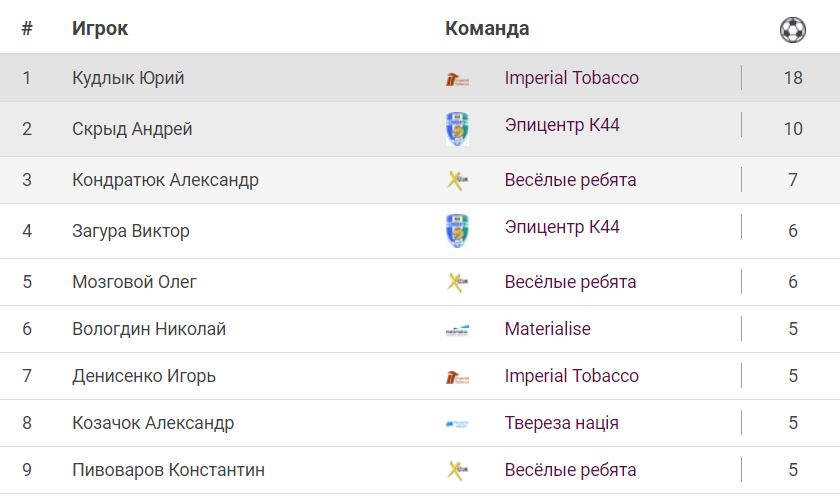Click the Команда column header
The width and height of the screenshot is (840, 496).
[x=487, y=28]
